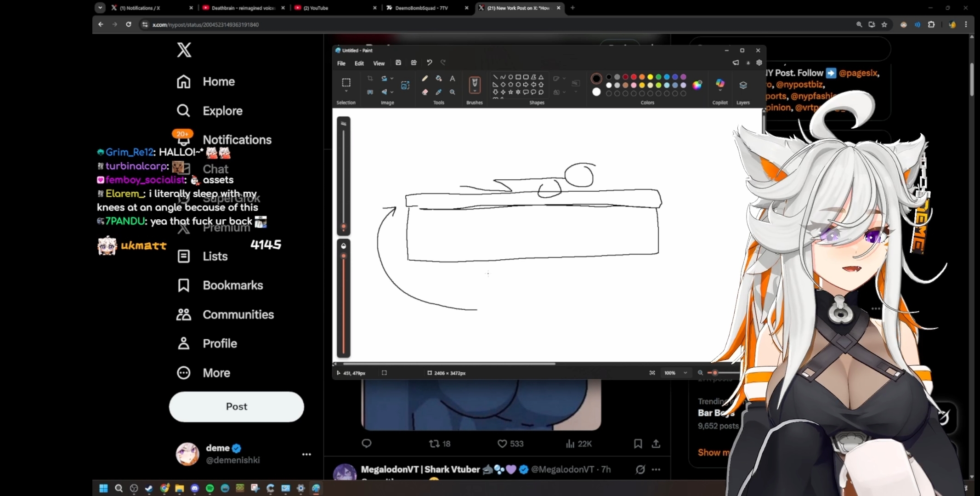Pick the yellow color swatch in Paint
Image resolution: width=980 pixels, height=496 pixels.
coord(650,77)
